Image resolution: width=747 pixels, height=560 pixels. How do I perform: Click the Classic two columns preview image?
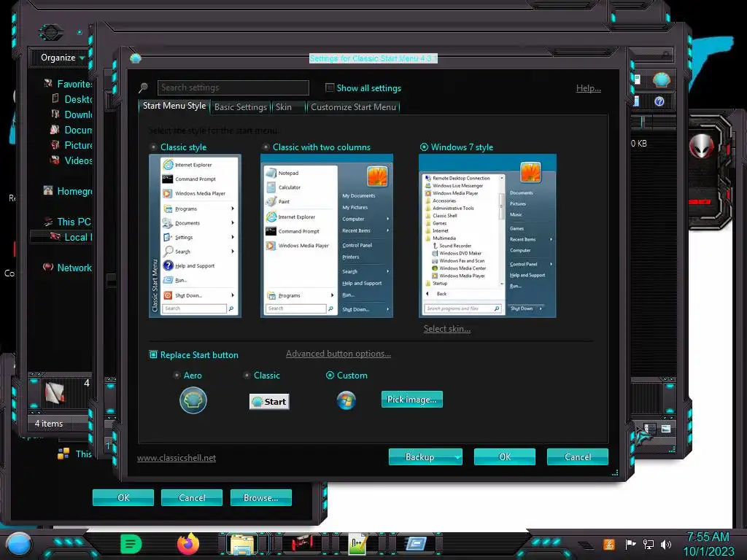327,236
